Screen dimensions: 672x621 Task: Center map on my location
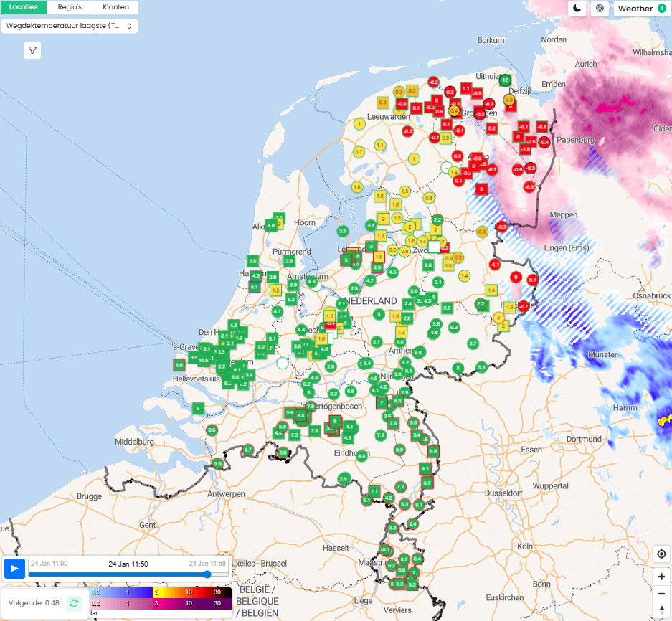pyautogui.click(x=661, y=554)
